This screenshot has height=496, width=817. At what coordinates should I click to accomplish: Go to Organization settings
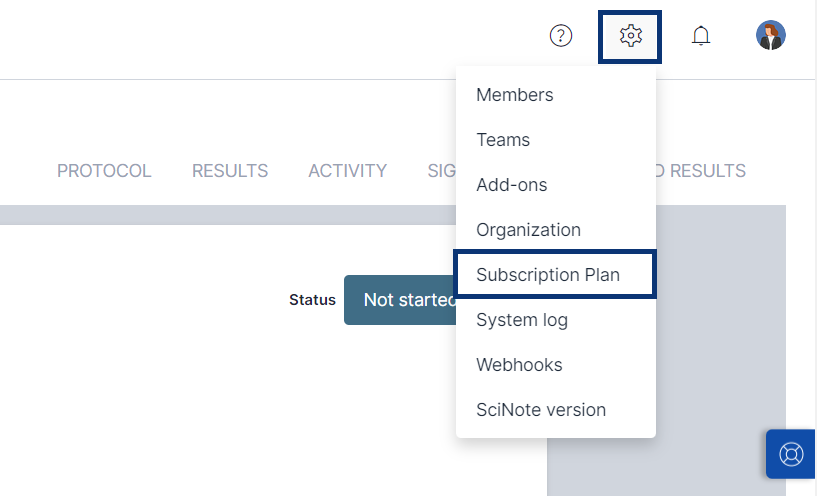click(528, 230)
